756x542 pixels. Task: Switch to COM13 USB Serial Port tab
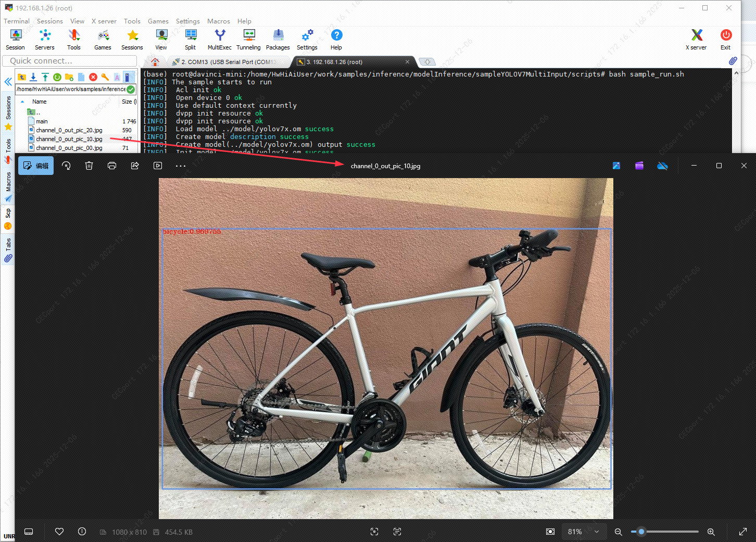click(229, 62)
